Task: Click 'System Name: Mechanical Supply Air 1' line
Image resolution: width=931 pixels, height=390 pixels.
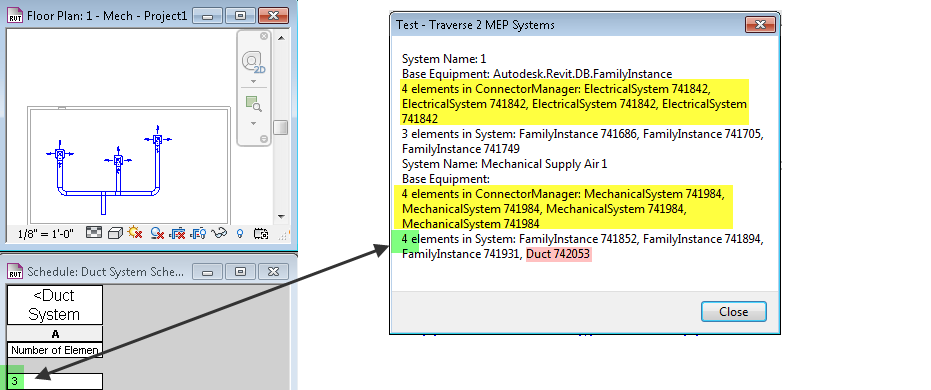Action: click(x=505, y=164)
